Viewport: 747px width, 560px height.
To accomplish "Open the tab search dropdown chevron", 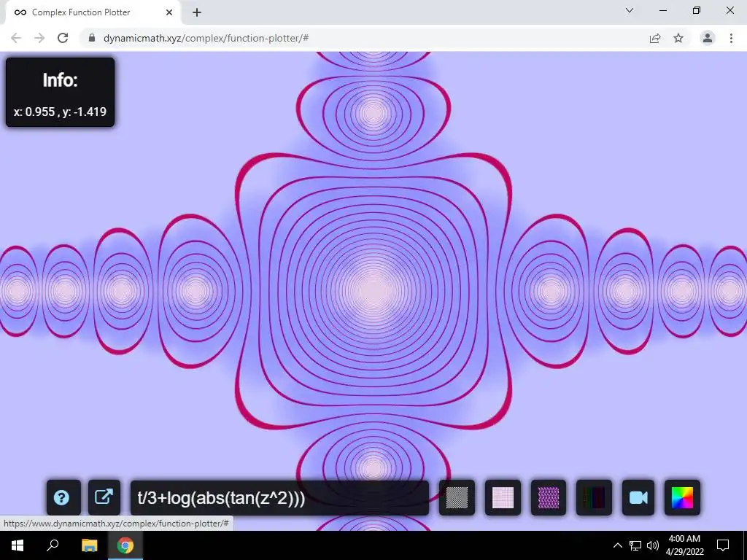I will click(x=630, y=10).
